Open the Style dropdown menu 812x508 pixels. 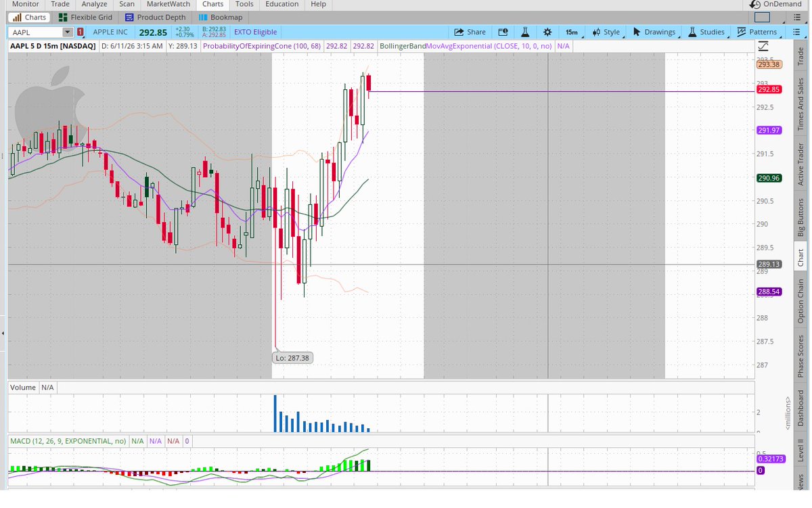tap(606, 32)
